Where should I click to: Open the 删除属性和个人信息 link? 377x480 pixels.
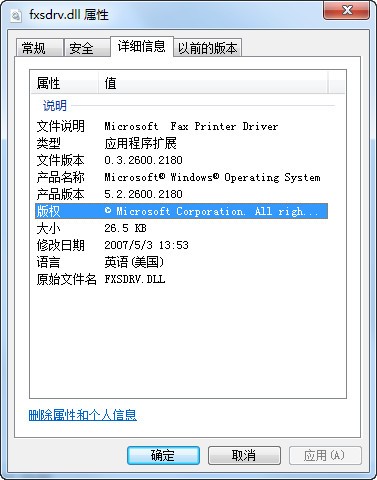click(83, 415)
